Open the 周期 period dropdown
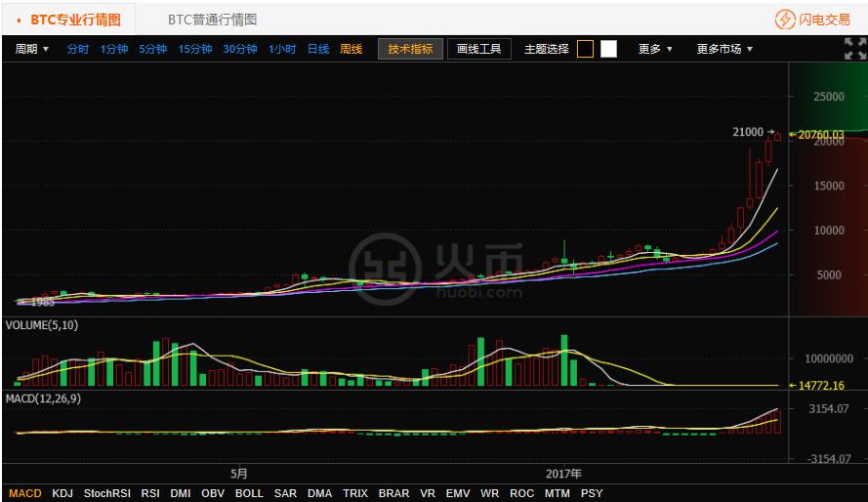The image size is (868, 502). pyautogui.click(x=31, y=49)
